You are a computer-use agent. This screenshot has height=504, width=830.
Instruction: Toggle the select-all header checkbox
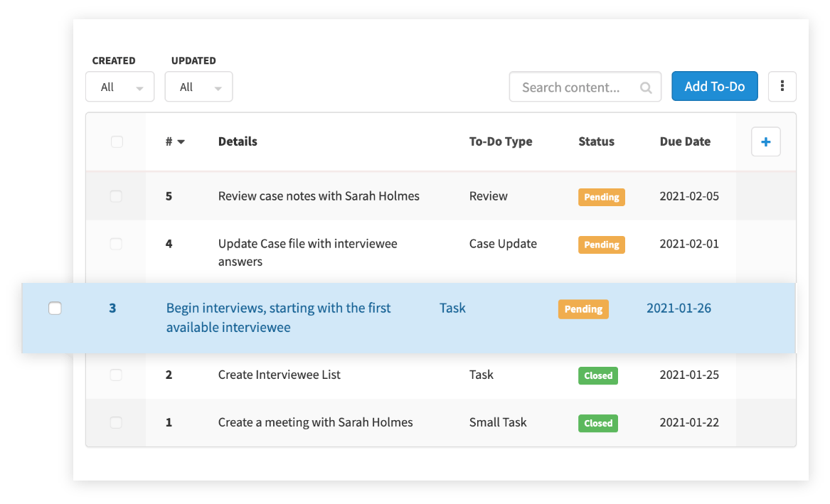tap(117, 142)
